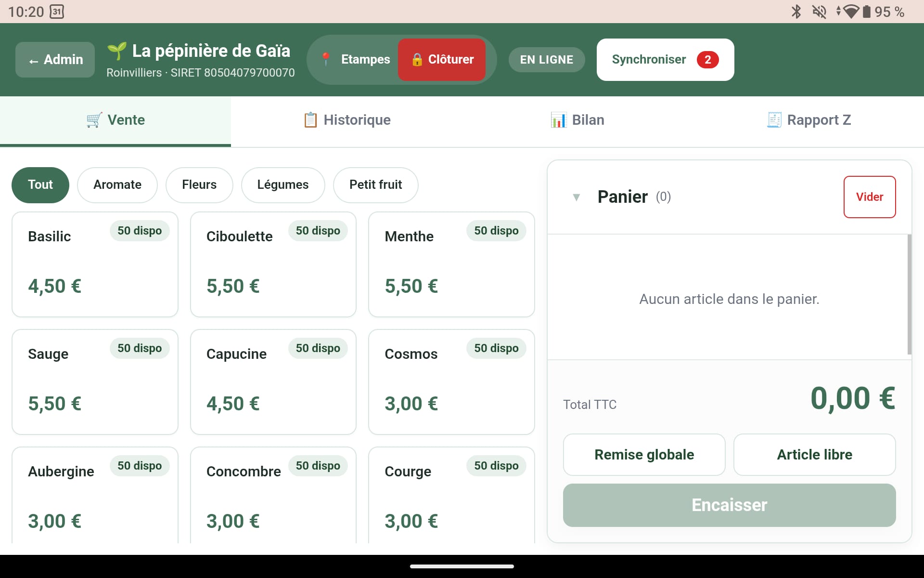Click the receipt icon on Rapport Z tab
The height and width of the screenshot is (578, 924).
(774, 120)
